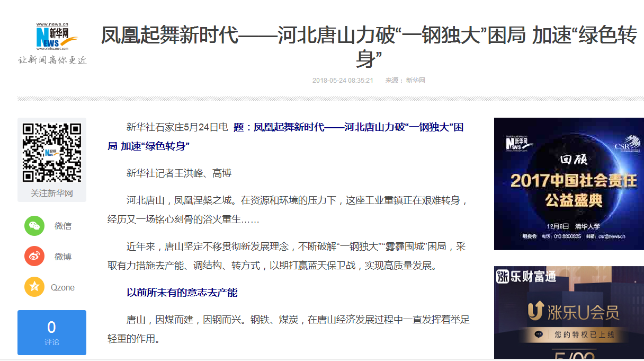Click the 微博 text label
644x361 pixels.
point(63,257)
